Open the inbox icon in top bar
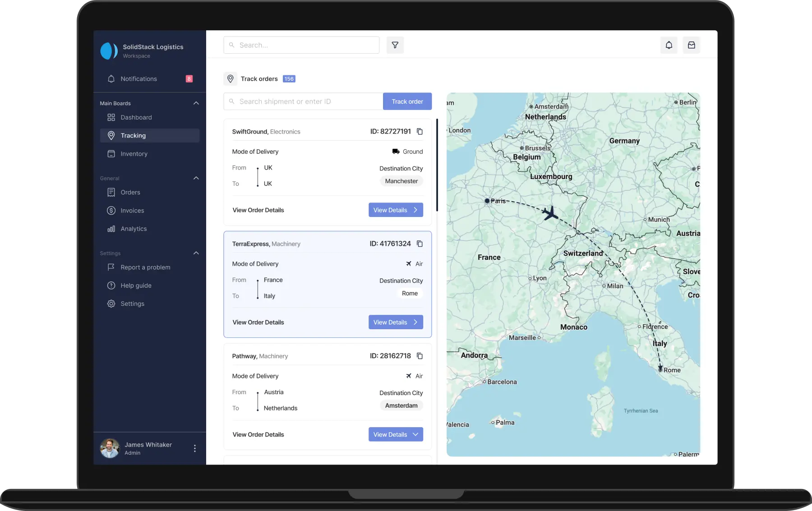 pos(691,45)
